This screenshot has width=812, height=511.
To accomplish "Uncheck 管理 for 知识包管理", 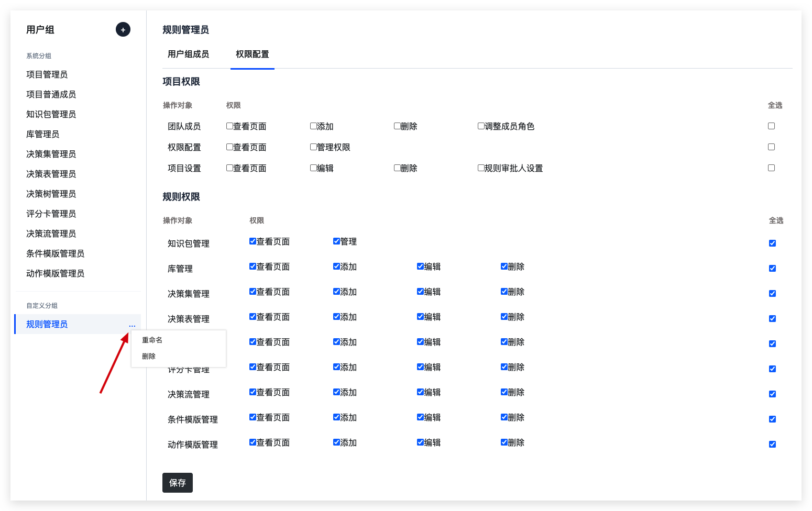I will [336, 241].
